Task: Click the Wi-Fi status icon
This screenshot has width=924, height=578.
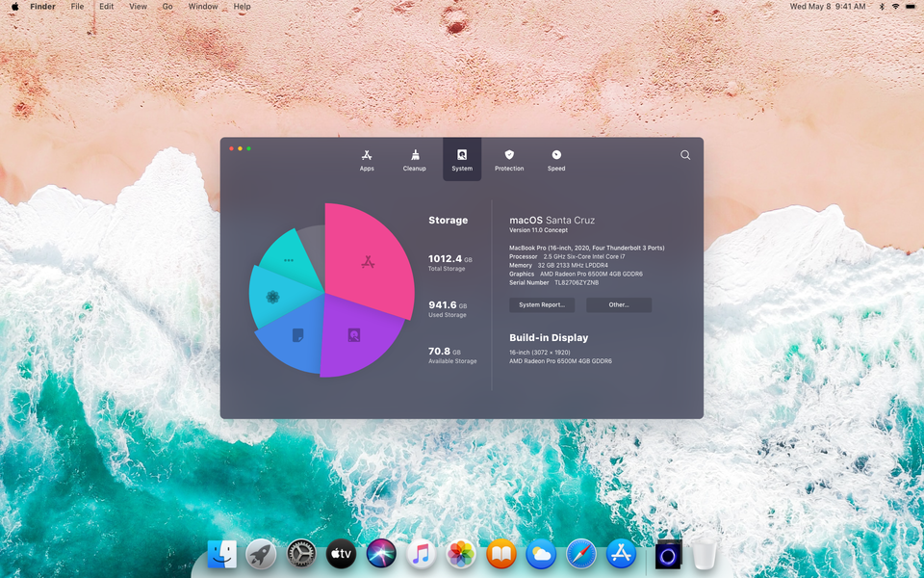Action: (x=895, y=7)
